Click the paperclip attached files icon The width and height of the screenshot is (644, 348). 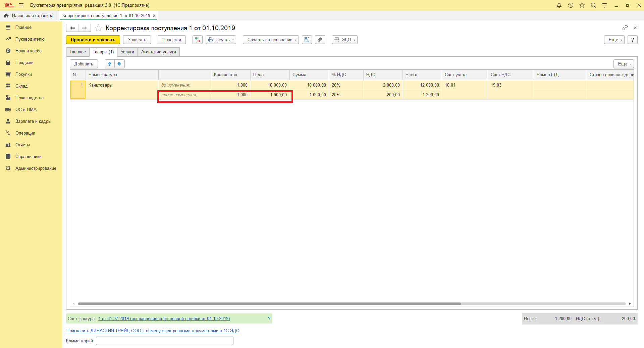(x=320, y=40)
